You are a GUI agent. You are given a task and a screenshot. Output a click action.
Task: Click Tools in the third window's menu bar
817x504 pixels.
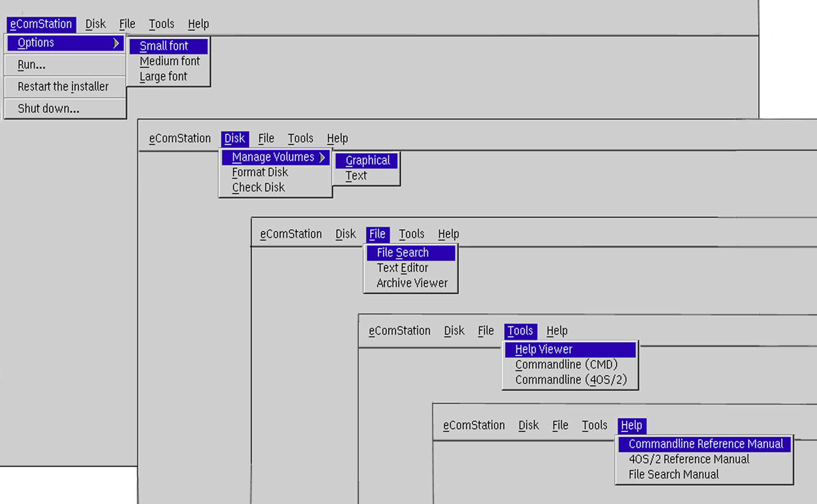coord(412,234)
